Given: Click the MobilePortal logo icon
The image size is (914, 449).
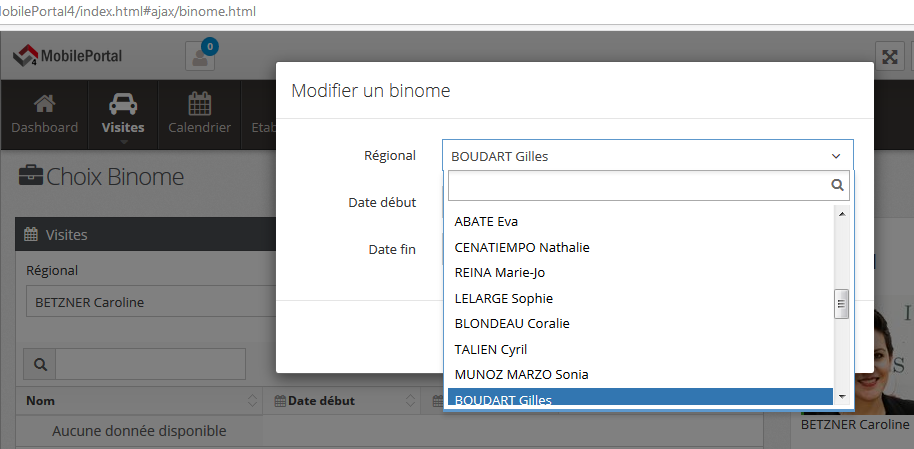Looking at the screenshot, I should point(25,56).
